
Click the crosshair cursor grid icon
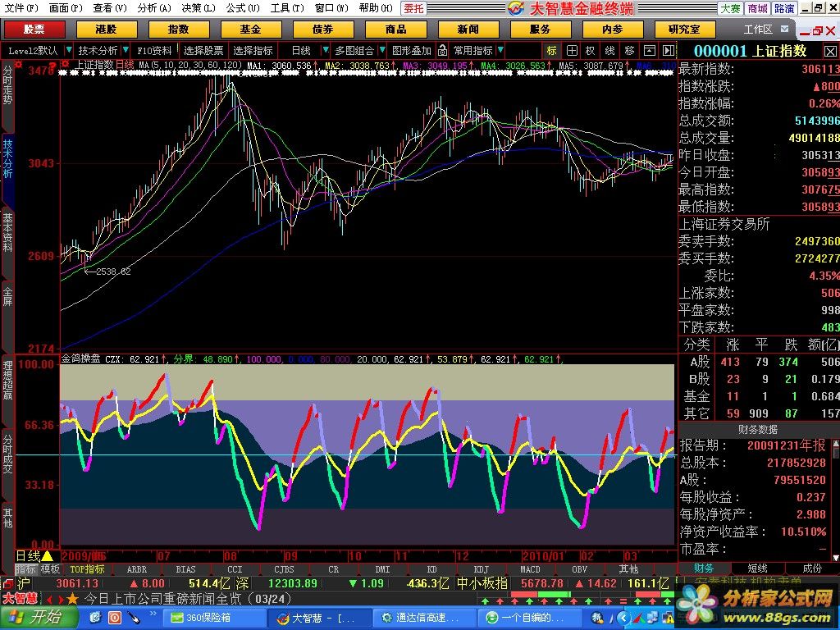[572, 51]
